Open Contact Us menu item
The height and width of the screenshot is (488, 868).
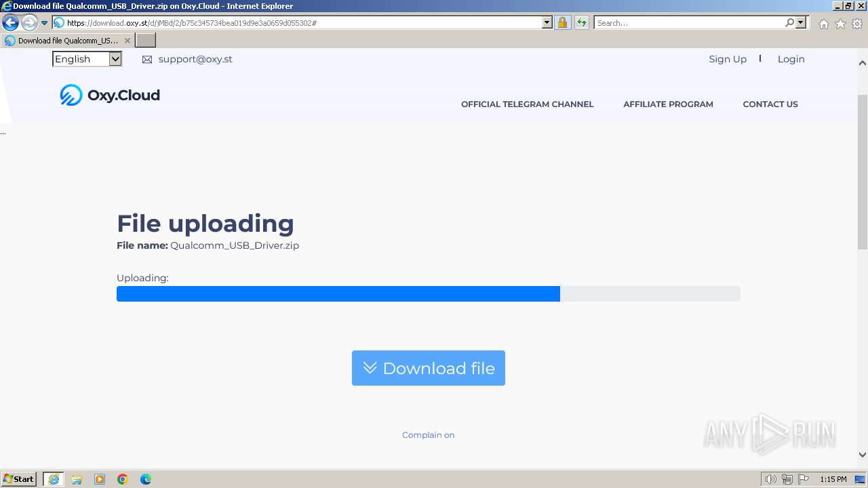(770, 104)
